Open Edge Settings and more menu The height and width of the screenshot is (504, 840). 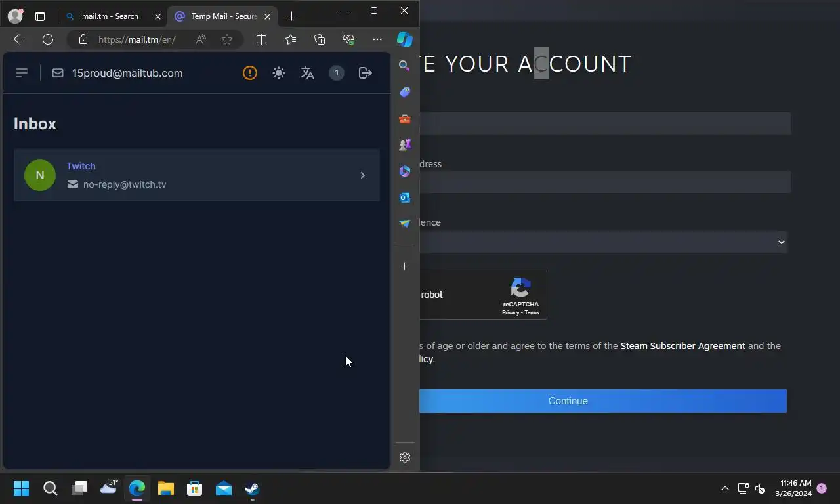coord(377,39)
